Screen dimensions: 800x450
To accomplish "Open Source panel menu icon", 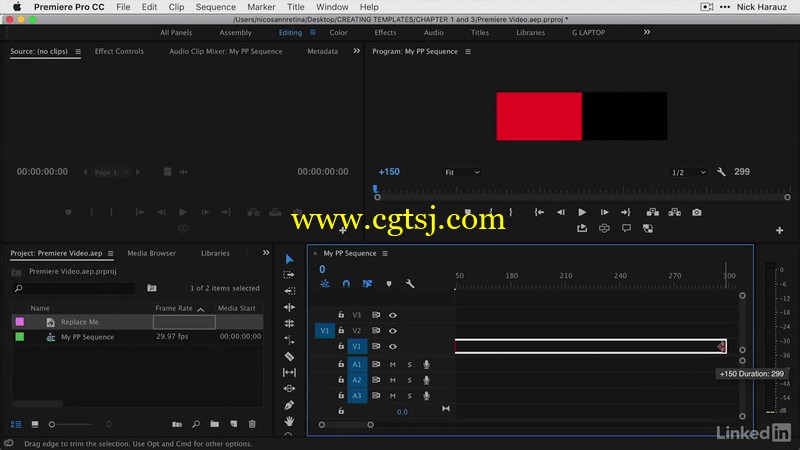I will (78, 52).
